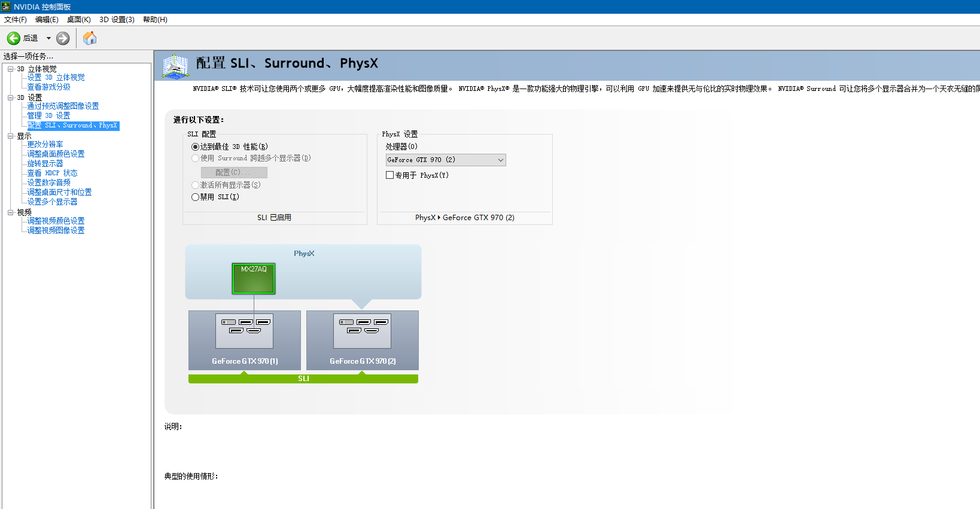
Task: Click the 3D 立体视觉 category label
Action: coord(37,69)
